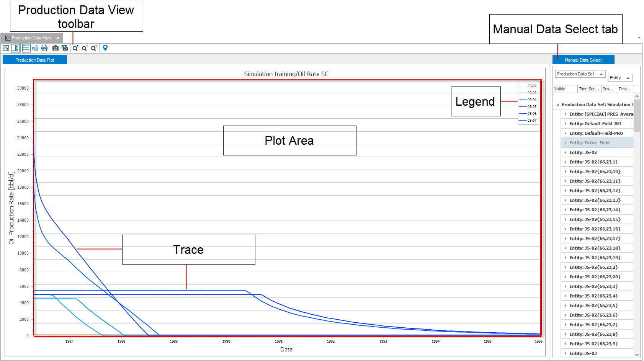Click the JS-04 legend color line
The width and height of the screenshot is (644, 361).
[x=523, y=100]
